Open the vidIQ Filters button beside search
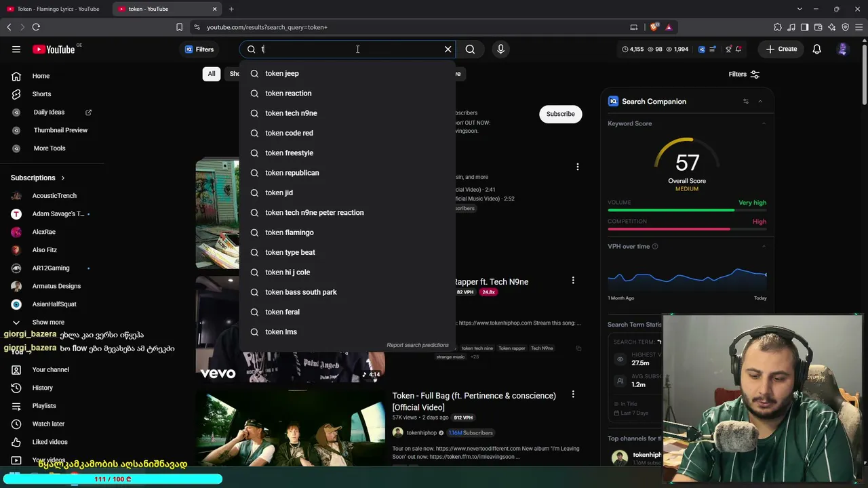 (199, 49)
